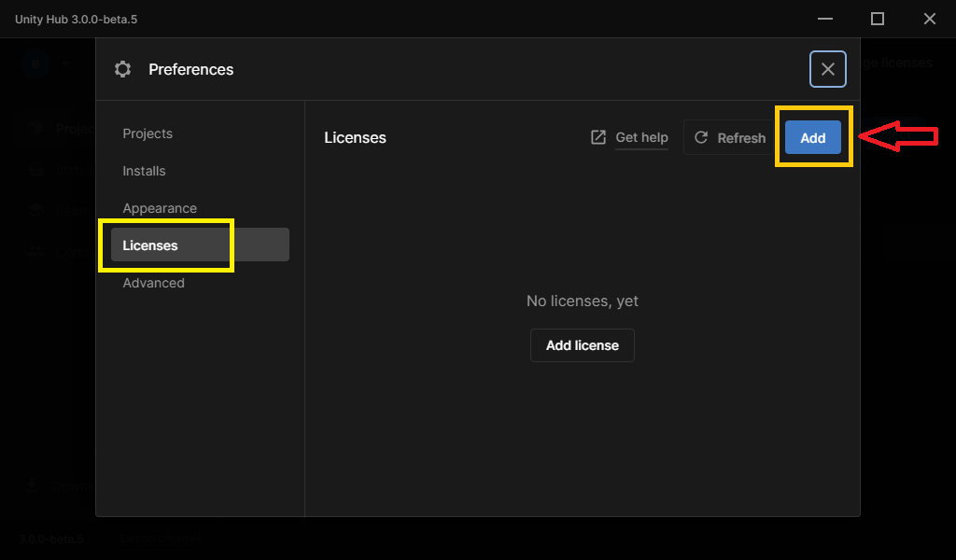The height and width of the screenshot is (560, 956).
Task: Click the blue Add button
Action: (x=813, y=138)
